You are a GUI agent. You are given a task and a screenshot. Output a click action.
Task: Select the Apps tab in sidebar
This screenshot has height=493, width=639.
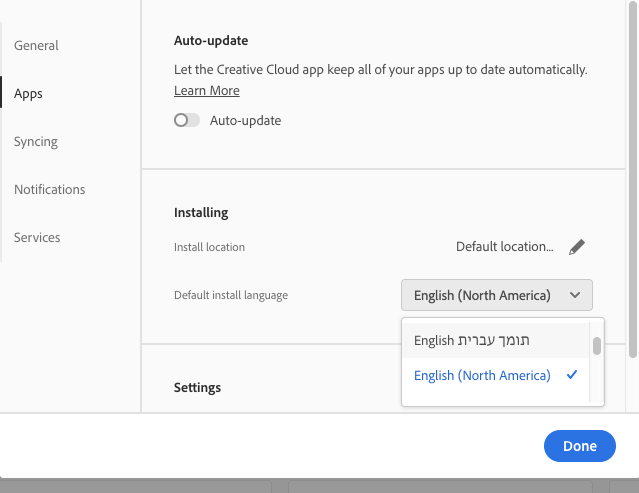pyautogui.click(x=28, y=93)
